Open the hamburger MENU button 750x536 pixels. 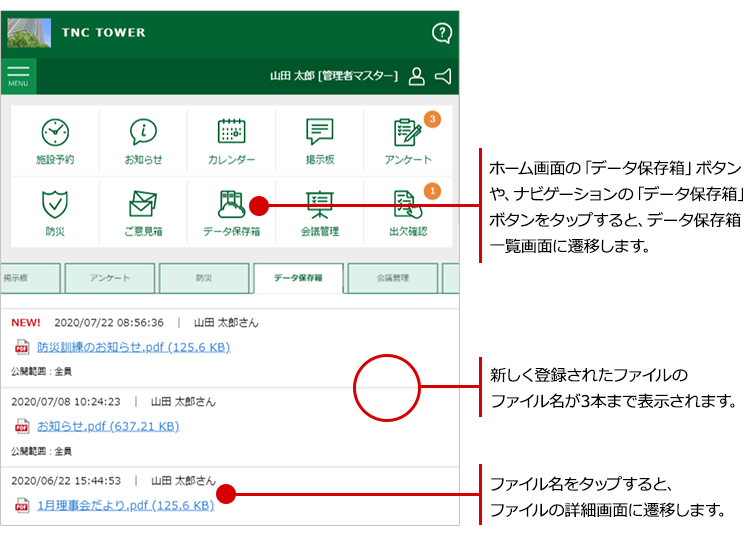pyautogui.click(x=19, y=75)
